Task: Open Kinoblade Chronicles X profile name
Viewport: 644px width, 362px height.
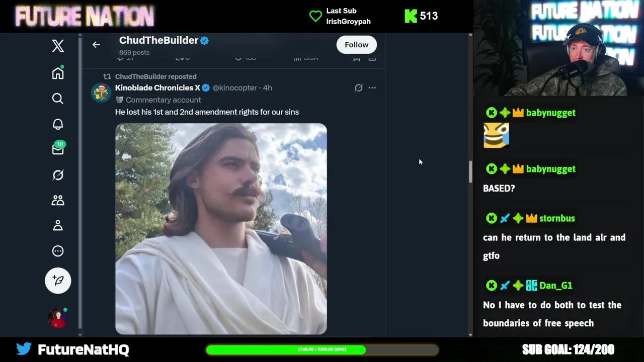Action: (157, 88)
